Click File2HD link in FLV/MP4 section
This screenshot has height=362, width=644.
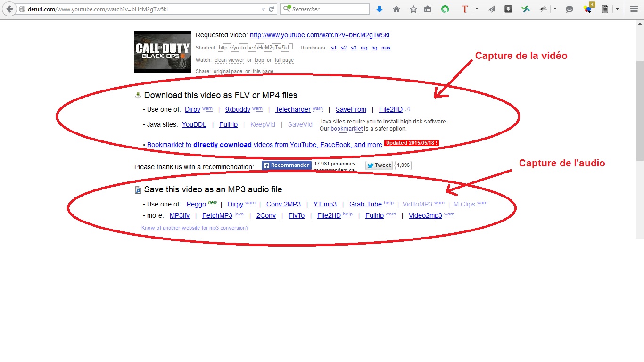pos(391,109)
